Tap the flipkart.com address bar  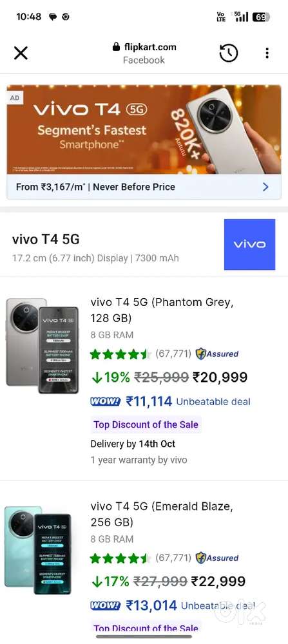point(144,53)
